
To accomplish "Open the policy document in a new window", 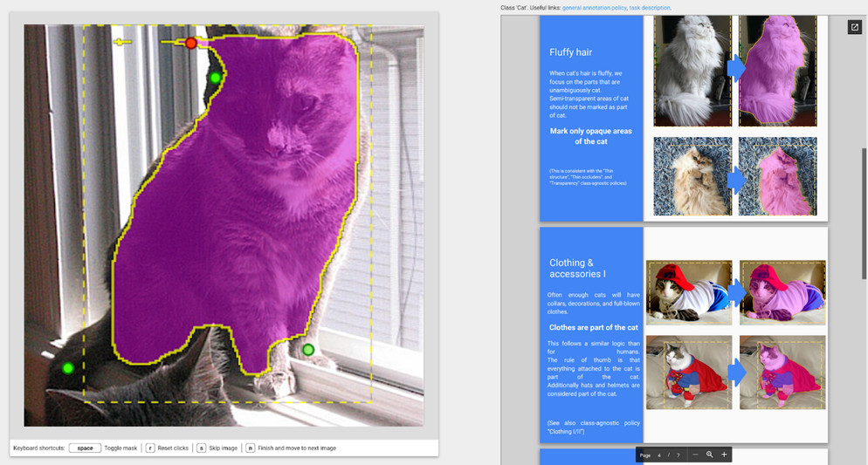I will [854, 27].
